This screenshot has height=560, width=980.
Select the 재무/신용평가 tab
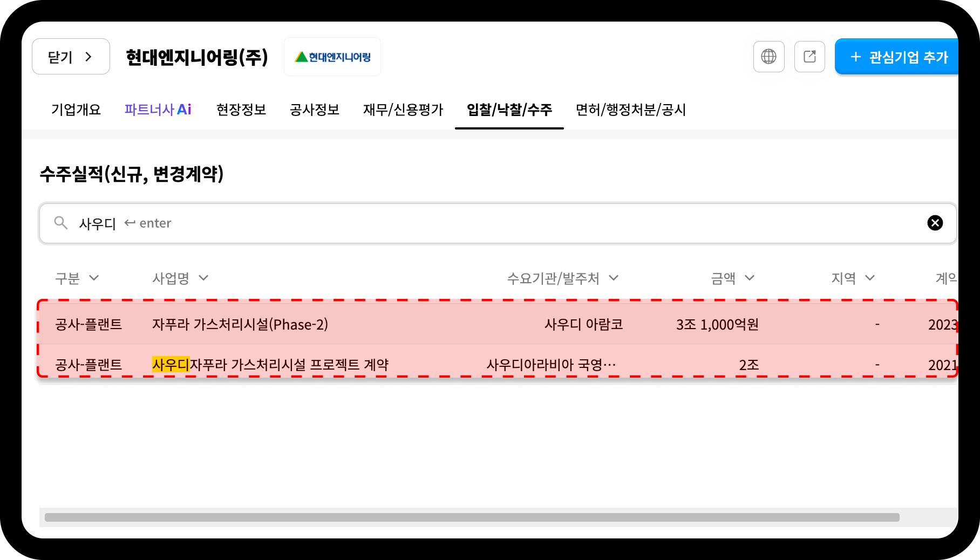coord(403,110)
